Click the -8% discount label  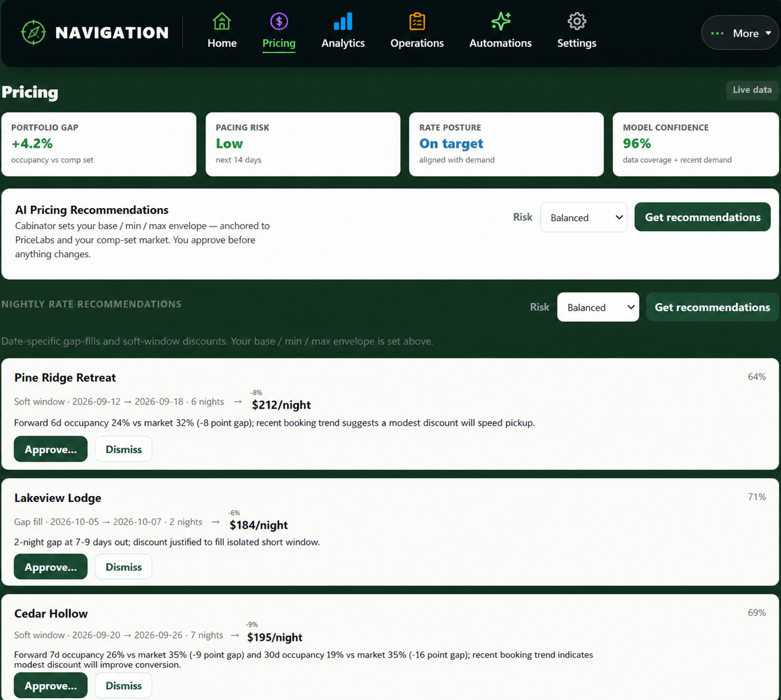point(256,393)
